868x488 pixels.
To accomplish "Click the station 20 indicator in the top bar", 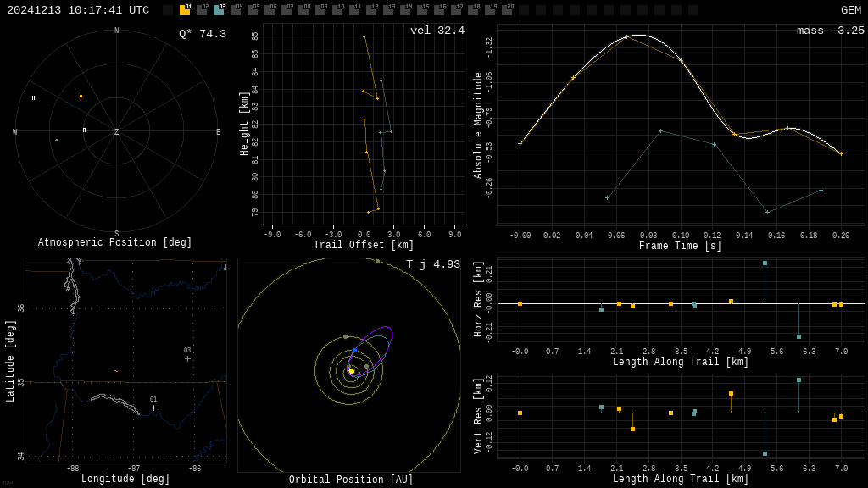I will pyautogui.click(x=507, y=10).
